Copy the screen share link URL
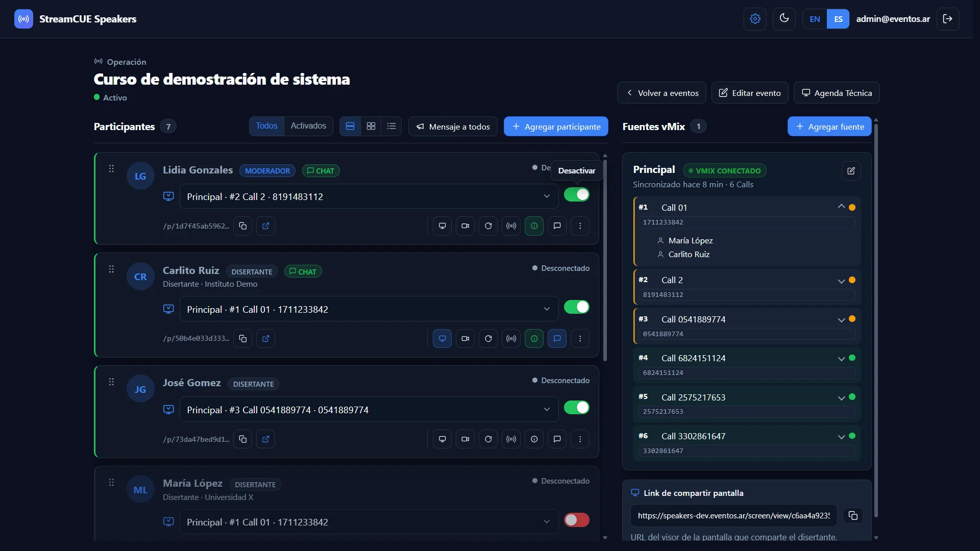The image size is (980, 551). (853, 516)
